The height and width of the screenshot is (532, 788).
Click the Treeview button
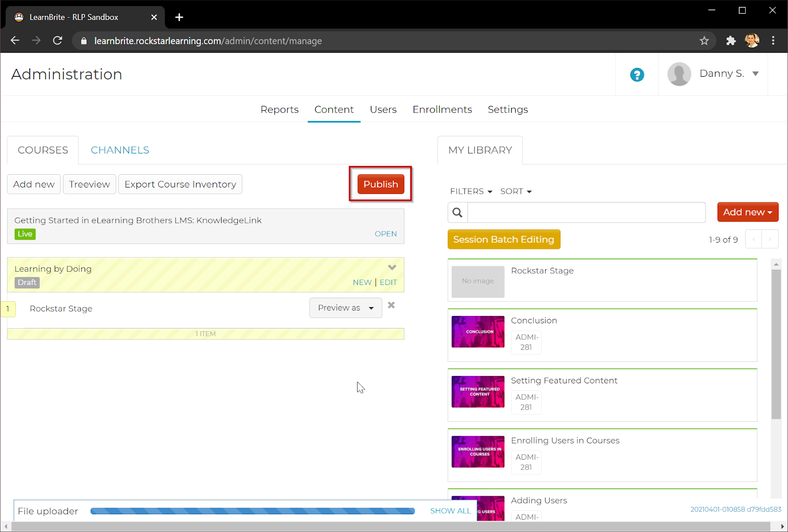point(90,184)
